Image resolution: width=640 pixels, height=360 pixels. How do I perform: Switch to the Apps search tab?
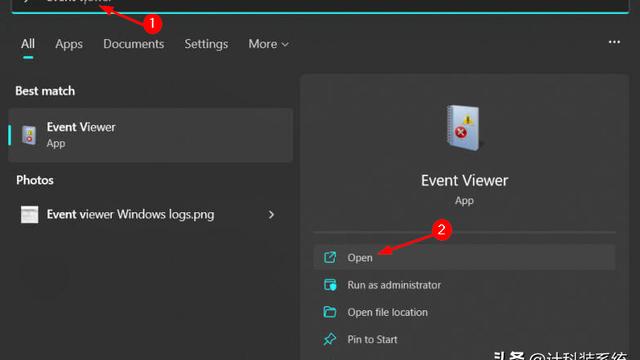[x=69, y=44]
